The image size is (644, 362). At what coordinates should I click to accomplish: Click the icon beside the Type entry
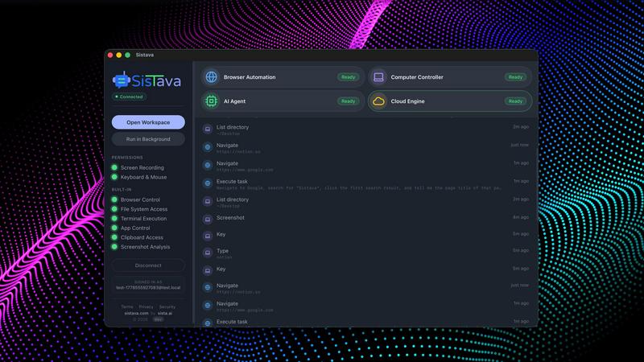pyautogui.click(x=208, y=253)
